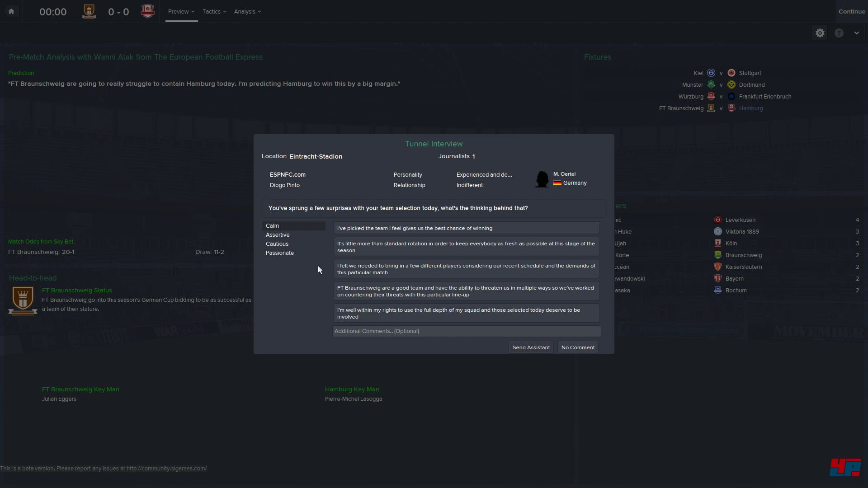The height and width of the screenshot is (488, 868).
Task: Open settings gear icon
Action: pyautogui.click(x=820, y=33)
